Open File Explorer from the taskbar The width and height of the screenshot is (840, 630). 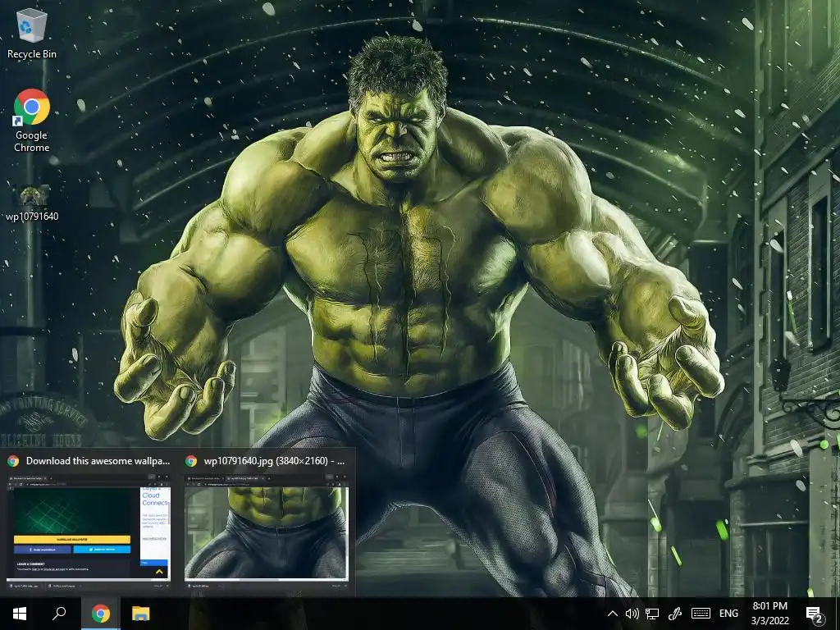(x=141, y=614)
